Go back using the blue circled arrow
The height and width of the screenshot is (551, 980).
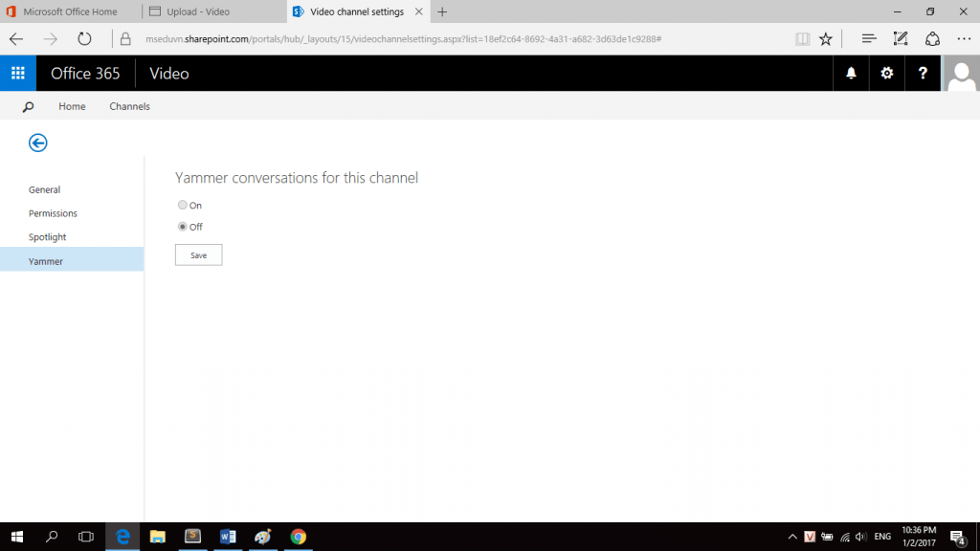pos(38,143)
